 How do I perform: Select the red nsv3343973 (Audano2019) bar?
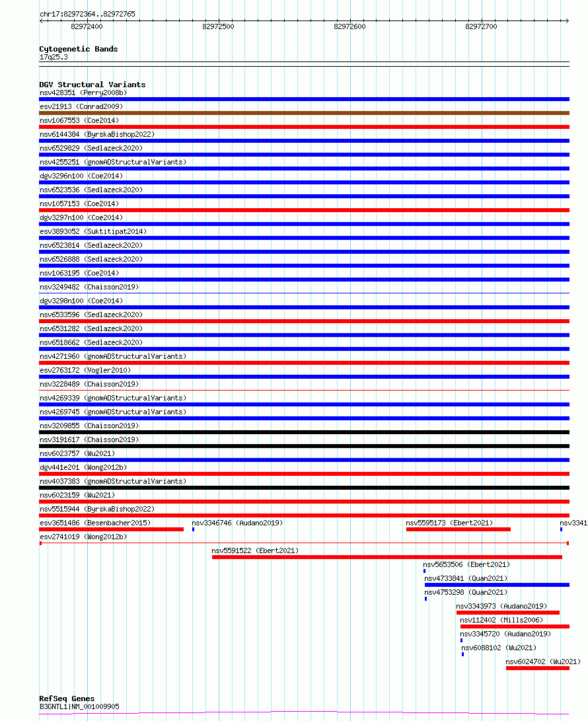coord(508,613)
